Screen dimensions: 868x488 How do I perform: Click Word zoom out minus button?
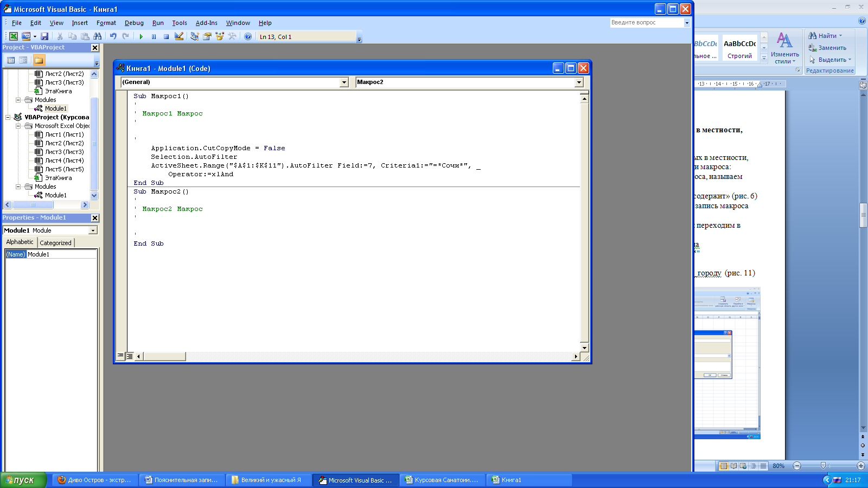point(797,466)
